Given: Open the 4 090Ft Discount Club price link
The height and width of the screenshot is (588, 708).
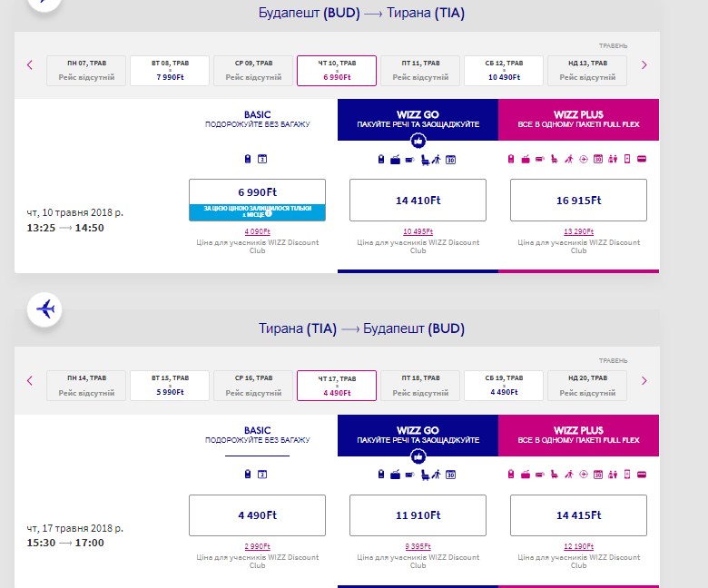Looking at the screenshot, I should click(257, 231).
